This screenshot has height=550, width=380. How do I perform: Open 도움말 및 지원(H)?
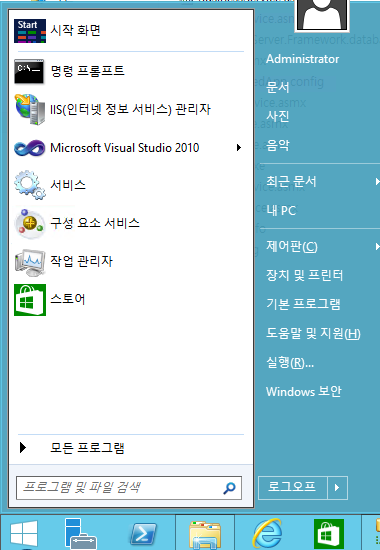coord(313,333)
